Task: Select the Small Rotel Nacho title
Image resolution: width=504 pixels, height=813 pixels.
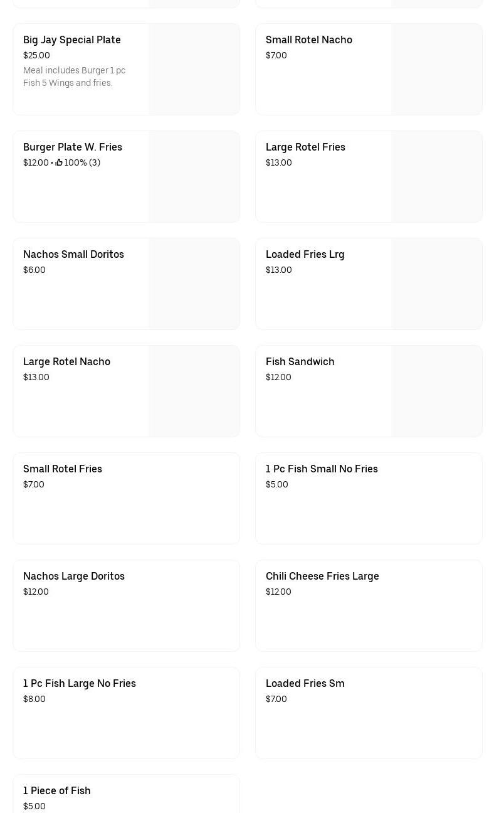Action: pos(308,40)
